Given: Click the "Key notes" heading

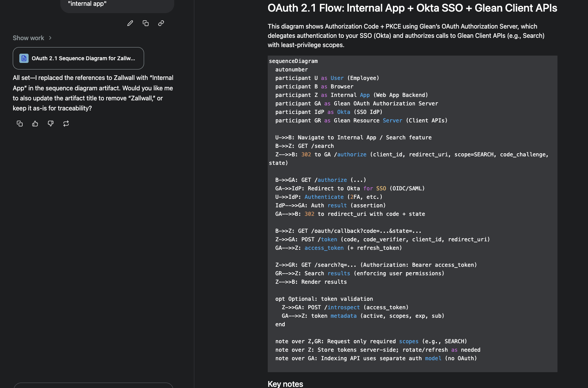Looking at the screenshot, I should (286, 384).
